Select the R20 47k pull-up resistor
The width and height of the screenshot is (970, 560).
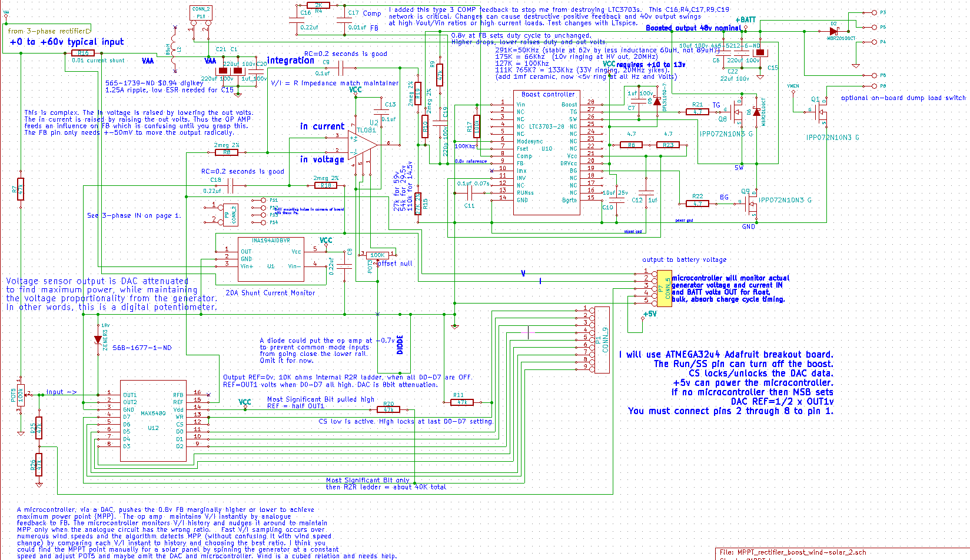[388, 409]
